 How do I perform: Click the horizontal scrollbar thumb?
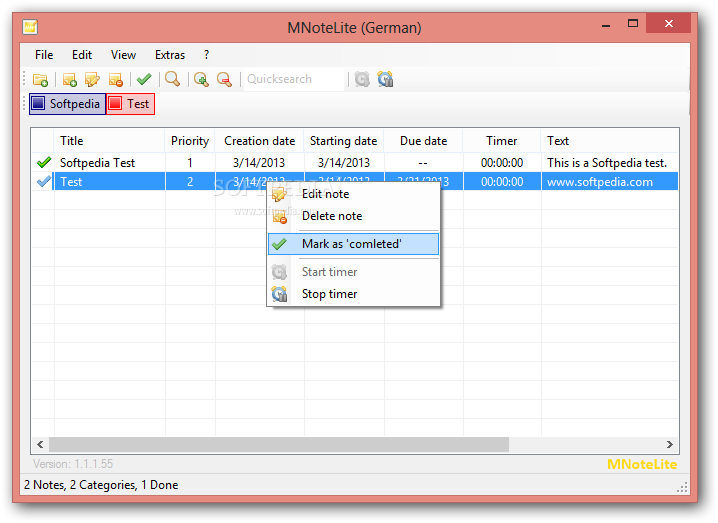(x=279, y=444)
